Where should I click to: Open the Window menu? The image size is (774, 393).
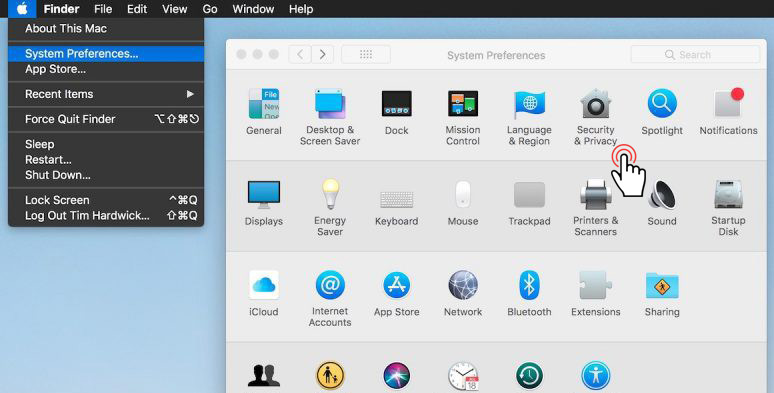253,9
